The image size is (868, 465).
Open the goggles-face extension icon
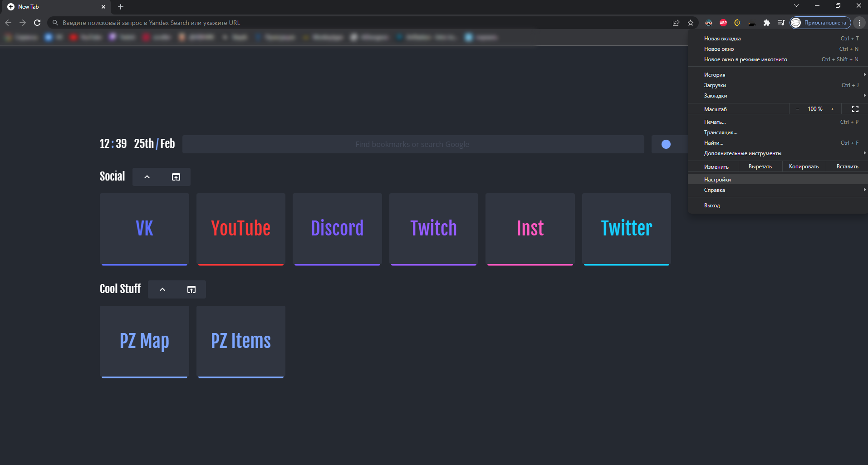(709, 23)
